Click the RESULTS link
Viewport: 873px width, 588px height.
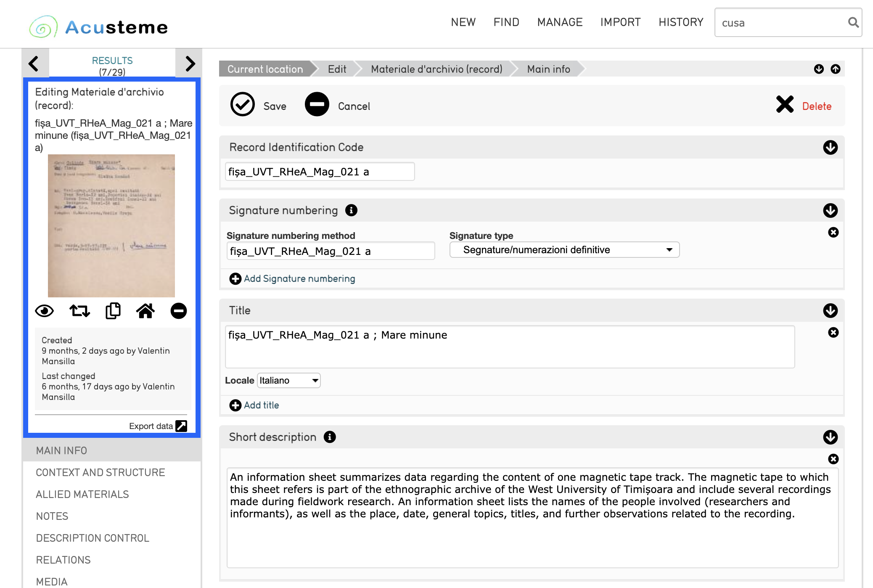click(x=112, y=61)
